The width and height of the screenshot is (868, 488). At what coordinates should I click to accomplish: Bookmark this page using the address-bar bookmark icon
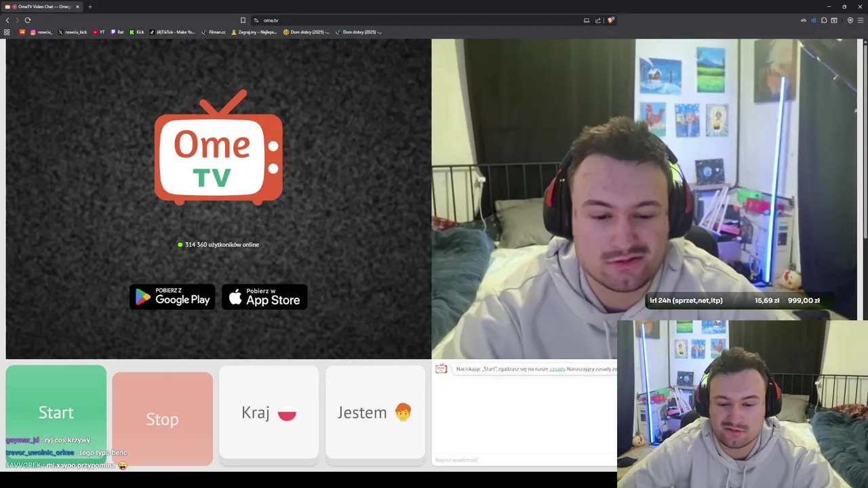pos(243,20)
